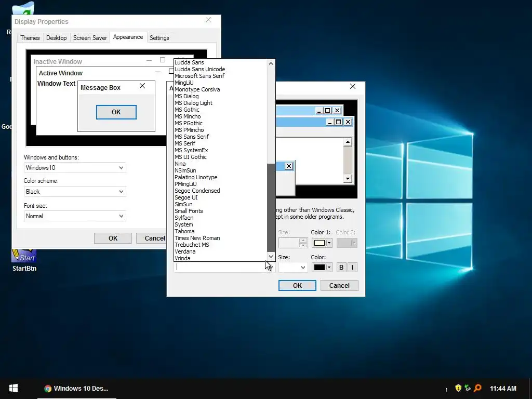532x399 pixels.
Task: Click the font list scroll down arrow
Action: point(271,257)
